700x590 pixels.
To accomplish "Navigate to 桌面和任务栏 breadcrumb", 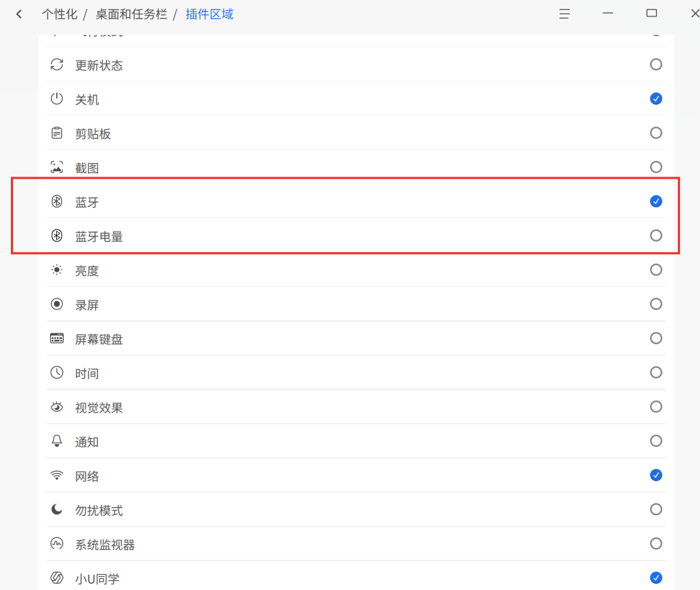I will tap(132, 14).
